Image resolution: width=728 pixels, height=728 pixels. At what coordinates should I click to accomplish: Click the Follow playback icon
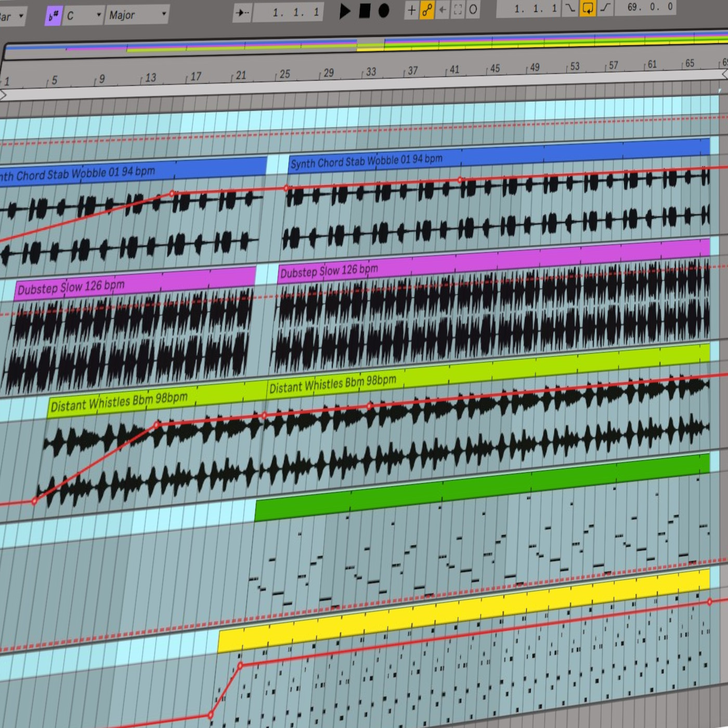(242, 12)
